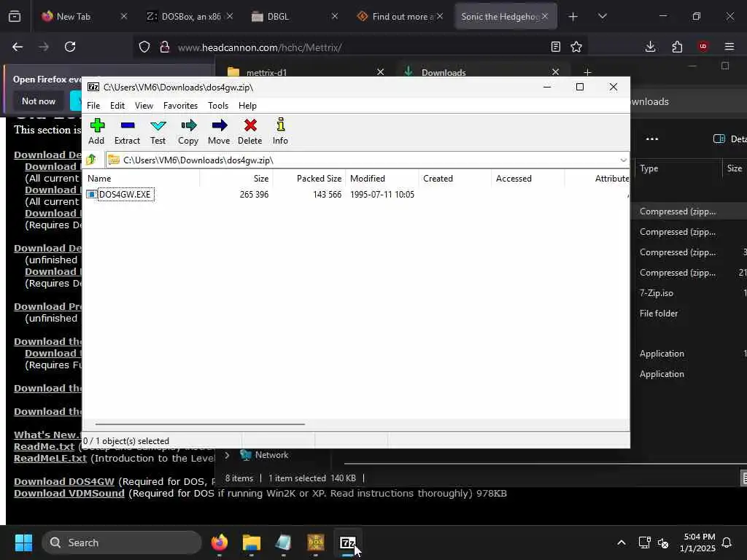Open File Explorer from the taskbar
Image resolution: width=747 pixels, height=560 pixels.
point(251,542)
